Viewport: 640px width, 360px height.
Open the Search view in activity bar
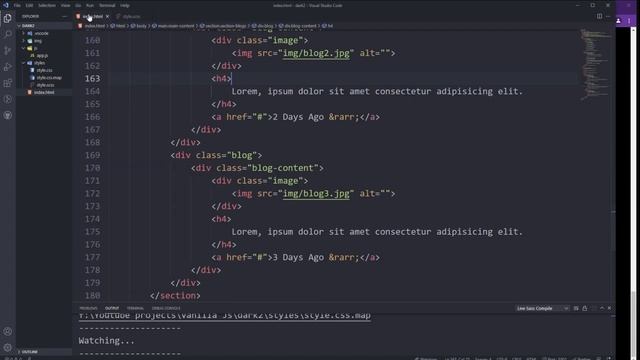(7, 34)
